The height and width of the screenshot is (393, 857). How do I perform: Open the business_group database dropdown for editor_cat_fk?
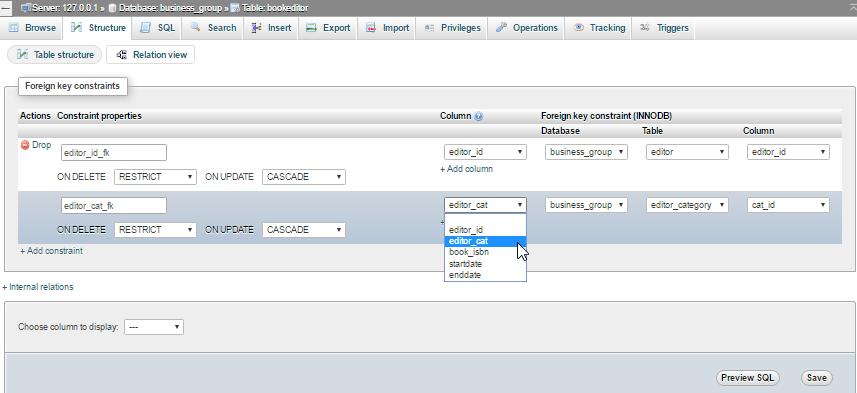pyautogui.click(x=586, y=205)
